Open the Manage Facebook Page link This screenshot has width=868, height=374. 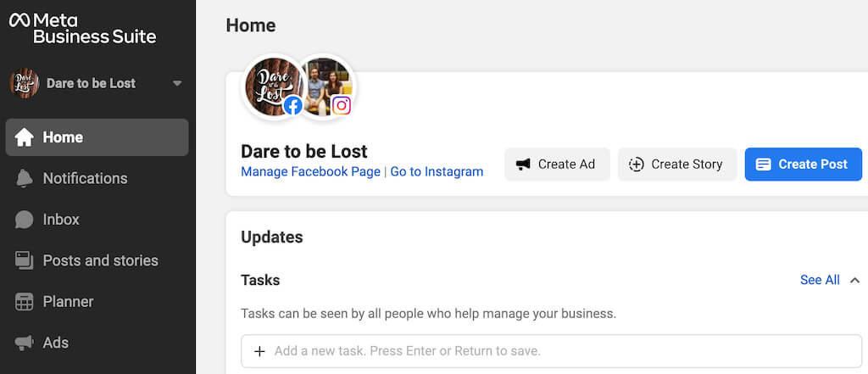[x=310, y=171]
